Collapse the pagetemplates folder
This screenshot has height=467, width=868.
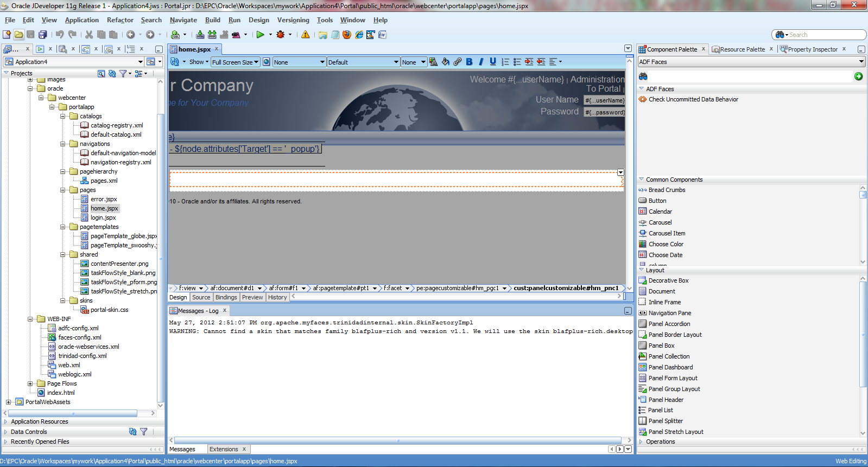click(63, 227)
